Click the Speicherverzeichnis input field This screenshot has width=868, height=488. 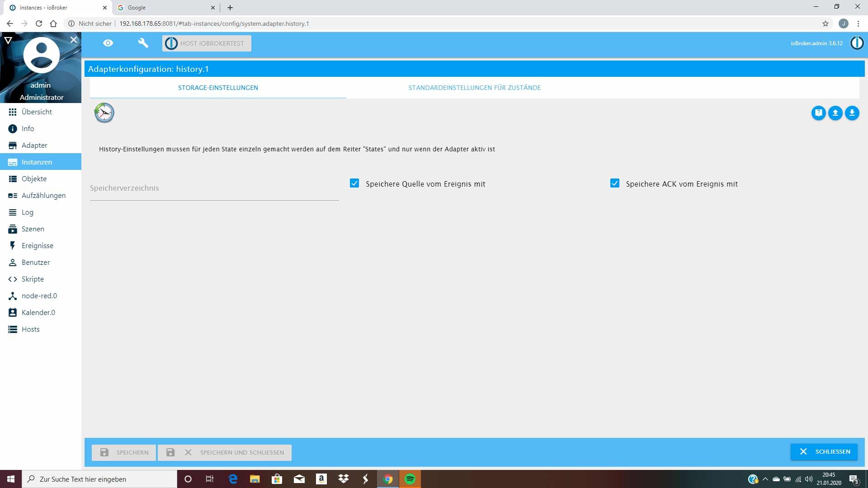pyautogui.click(x=214, y=189)
